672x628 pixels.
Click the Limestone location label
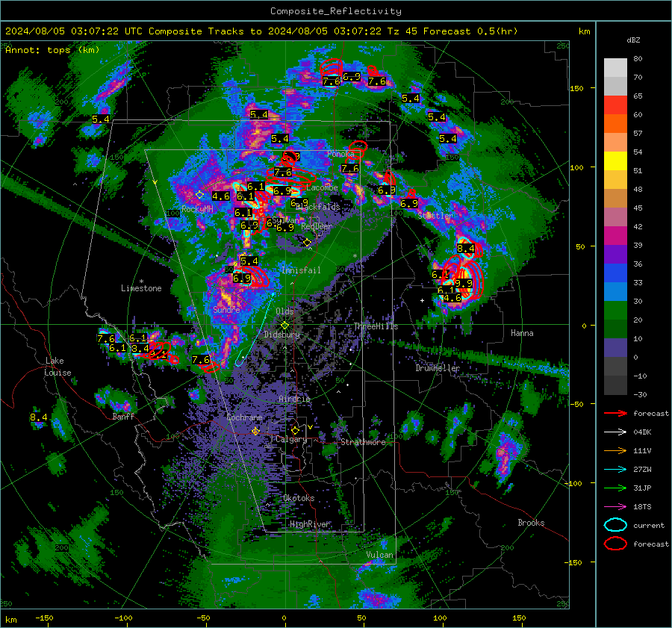[141, 288]
